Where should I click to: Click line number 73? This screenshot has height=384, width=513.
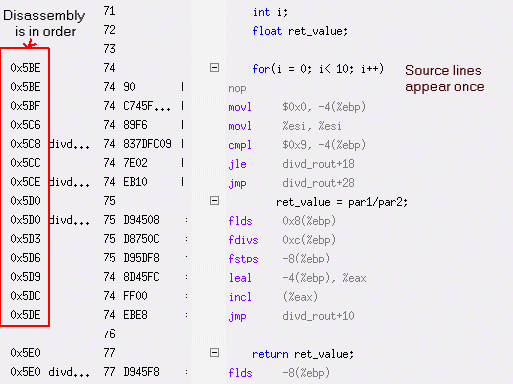click(x=109, y=49)
